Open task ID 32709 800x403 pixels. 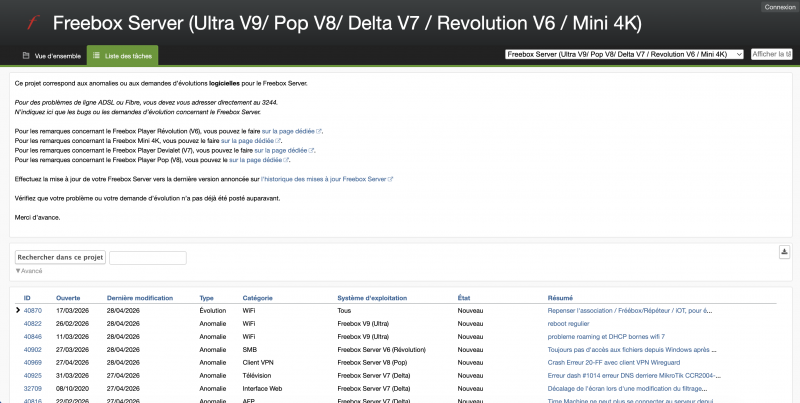pyautogui.click(x=33, y=389)
